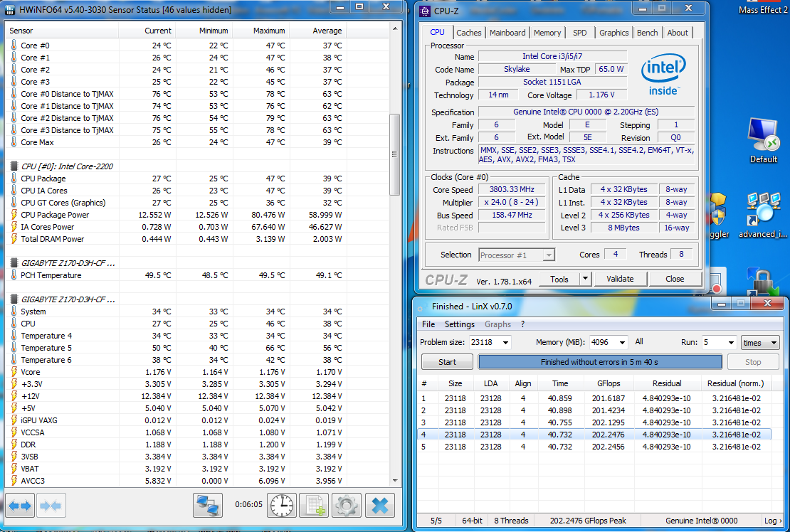Viewport: 790px width, 532px height.
Task: Open the times unit dropdown
Action: [760, 343]
